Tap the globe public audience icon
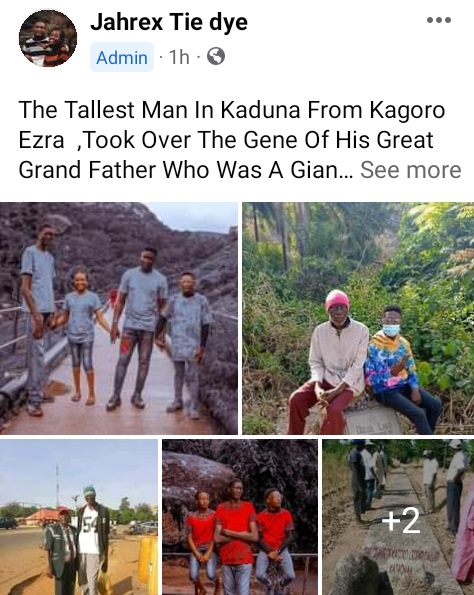Screen dimensions: 474x595 [x=216, y=57]
